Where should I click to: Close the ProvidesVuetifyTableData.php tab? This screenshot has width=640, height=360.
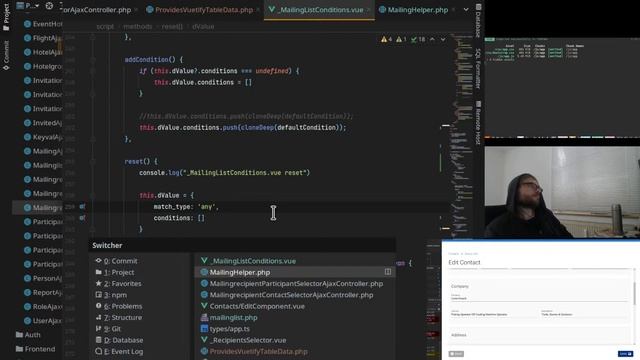(x=258, y=9)
